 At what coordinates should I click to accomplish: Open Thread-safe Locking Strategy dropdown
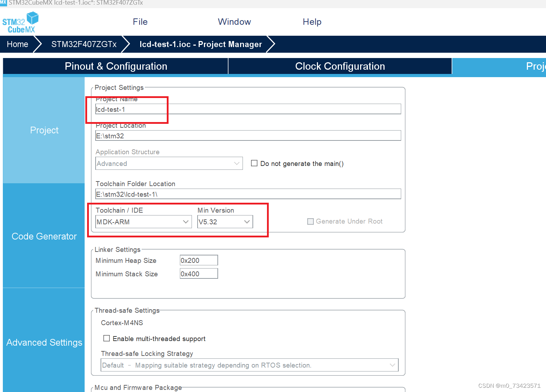[x=250, y=365]
